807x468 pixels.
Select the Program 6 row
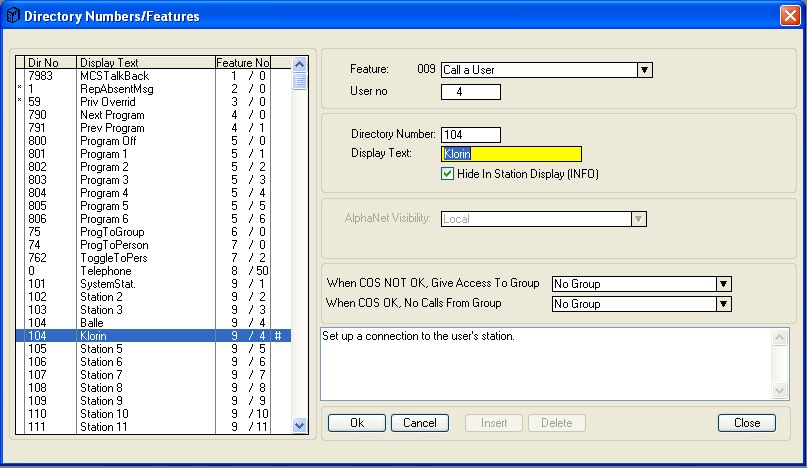coord(153,219)
